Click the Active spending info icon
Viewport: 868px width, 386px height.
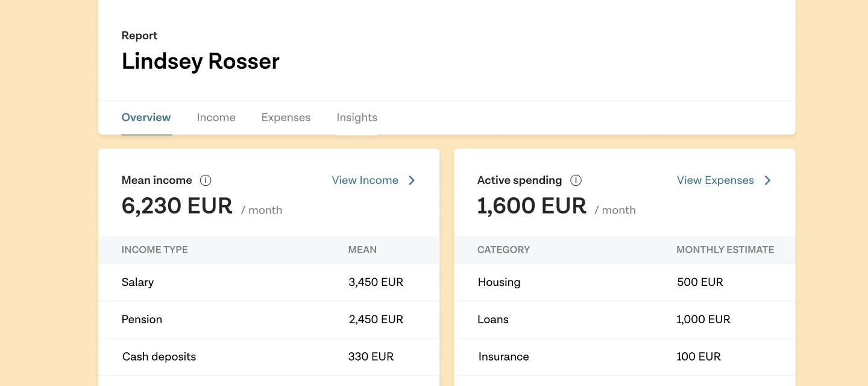tap(576, 180)
